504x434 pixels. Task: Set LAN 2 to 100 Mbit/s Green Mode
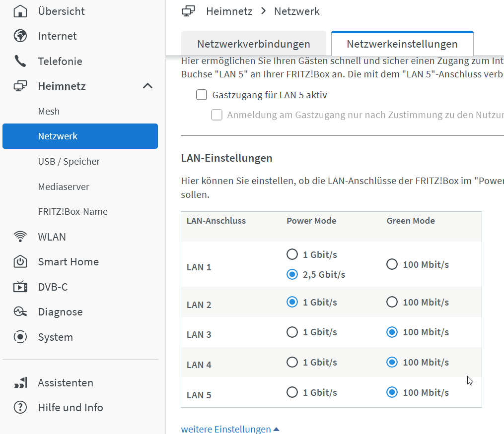point(392,302)
